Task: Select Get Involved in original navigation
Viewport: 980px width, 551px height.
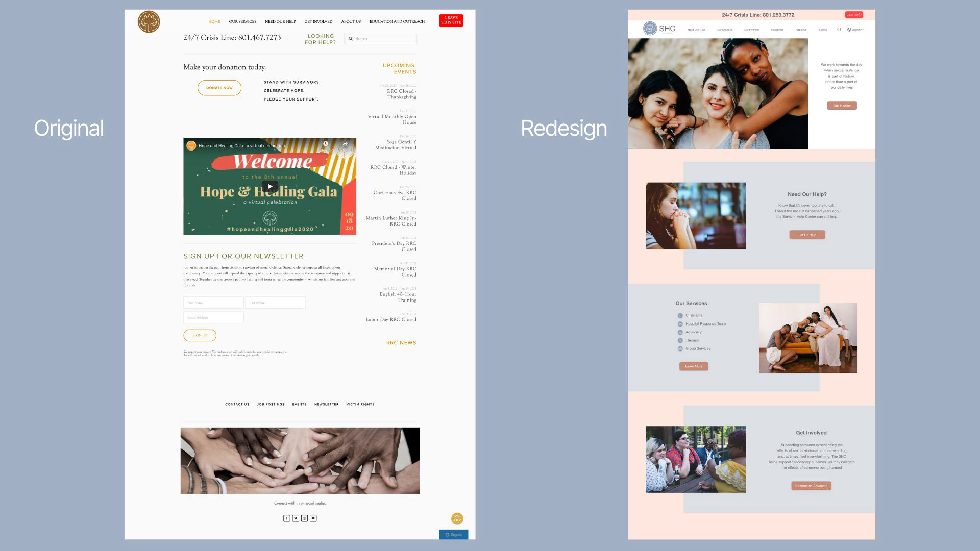Action: click(x=318, y=22)
